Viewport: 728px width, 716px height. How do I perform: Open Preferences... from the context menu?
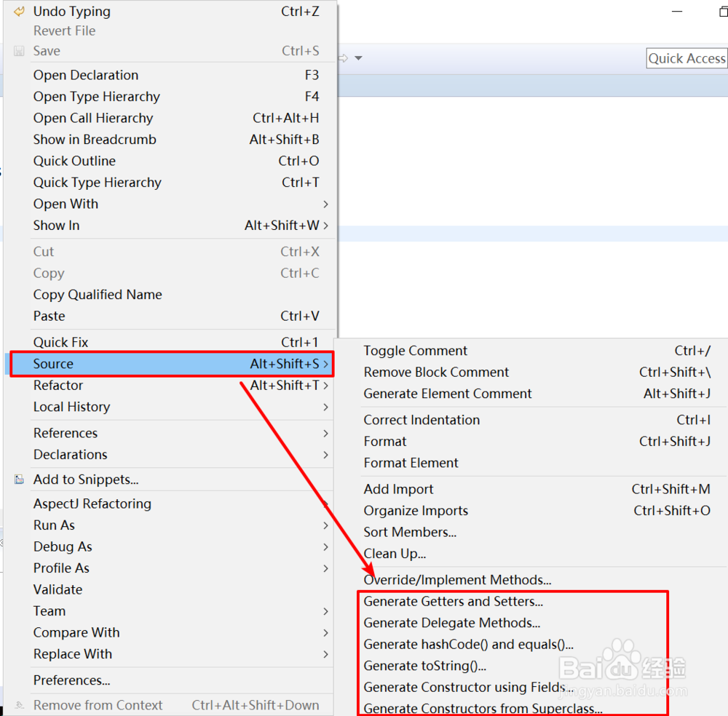pos(170,680)
